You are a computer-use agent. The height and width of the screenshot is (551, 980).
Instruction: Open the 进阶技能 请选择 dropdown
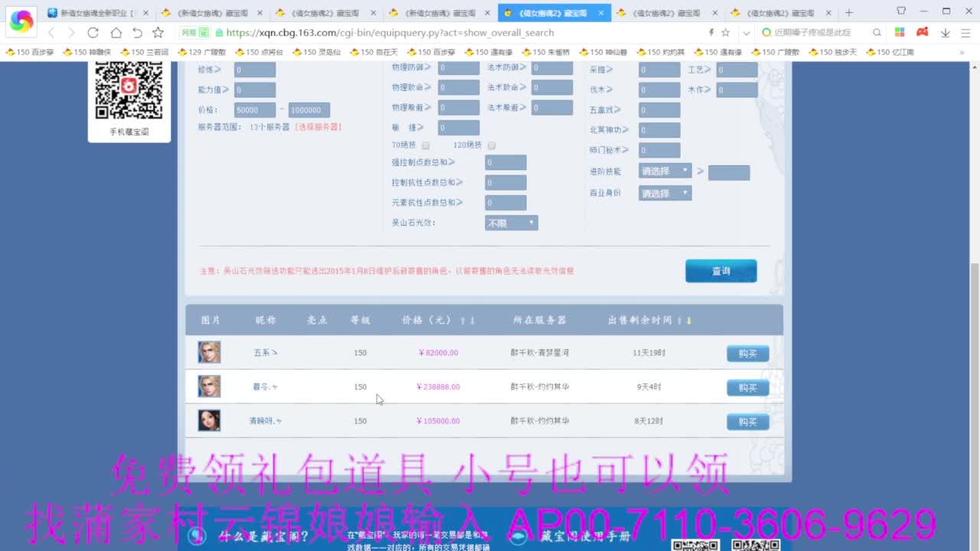(x=665, y=170)
